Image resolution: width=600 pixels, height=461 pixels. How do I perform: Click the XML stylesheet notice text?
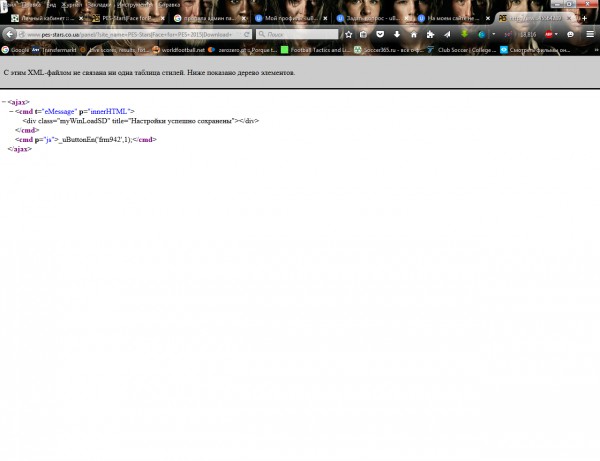(149, 72)
